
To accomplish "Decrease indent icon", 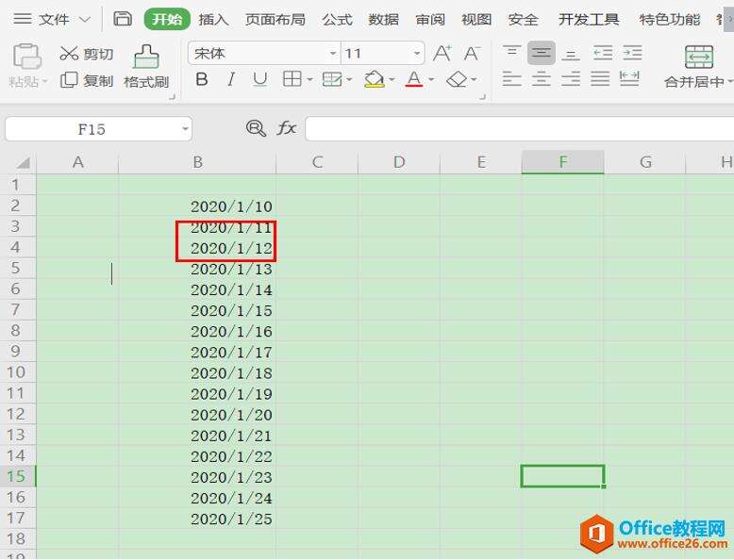I will point(603,53).
